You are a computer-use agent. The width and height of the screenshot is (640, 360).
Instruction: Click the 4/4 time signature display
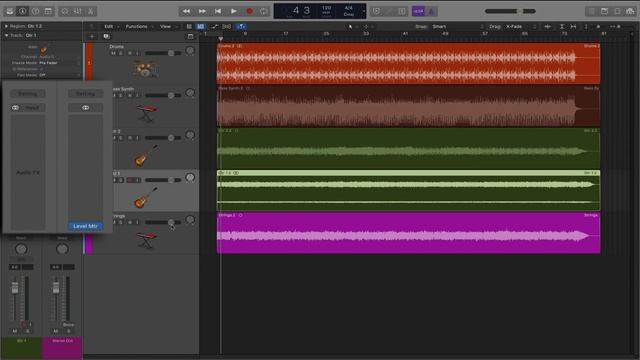pyautogui.click(x=349, y=8)
